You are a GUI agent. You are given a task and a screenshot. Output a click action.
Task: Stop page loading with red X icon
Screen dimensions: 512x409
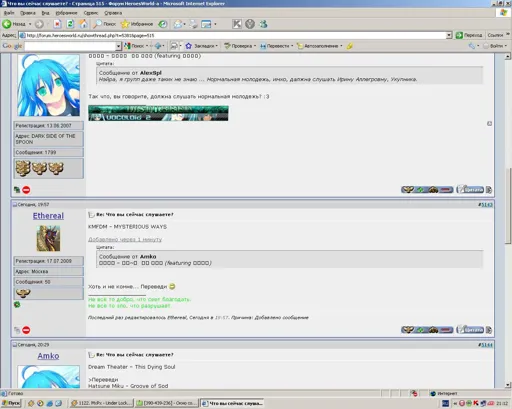click(57, 24)
